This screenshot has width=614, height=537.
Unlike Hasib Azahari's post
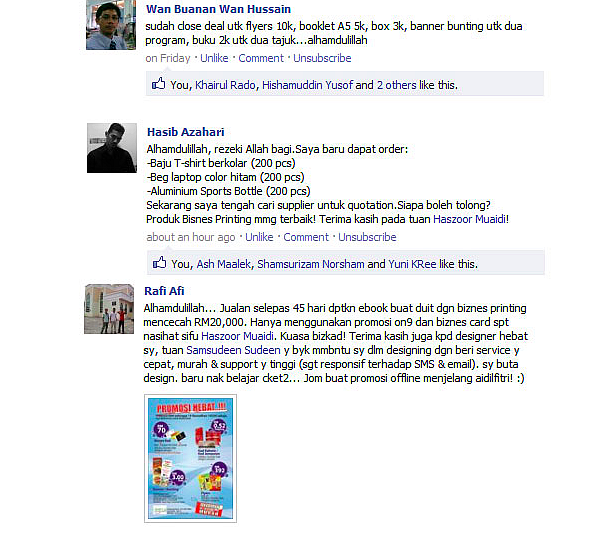pos(259,237)
